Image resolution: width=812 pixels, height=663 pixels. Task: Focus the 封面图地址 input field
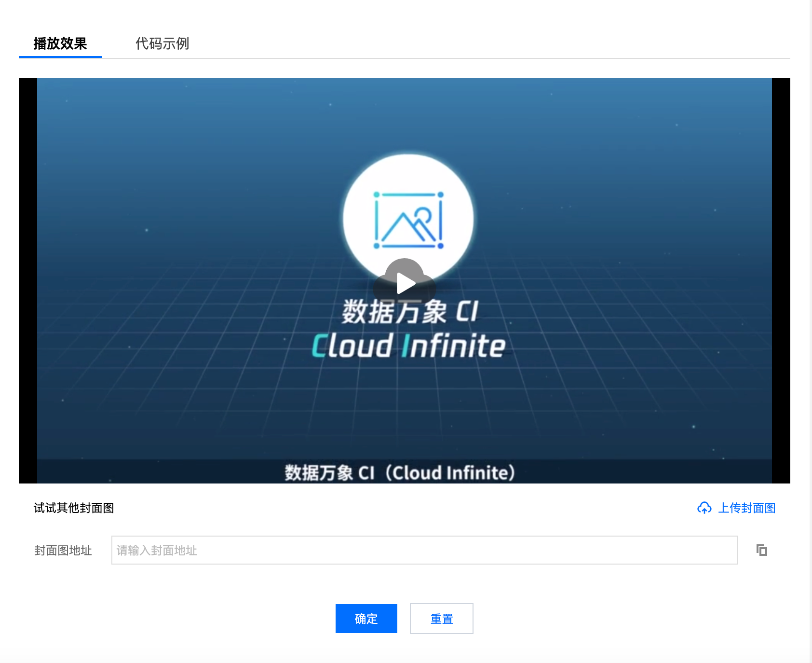424,550
